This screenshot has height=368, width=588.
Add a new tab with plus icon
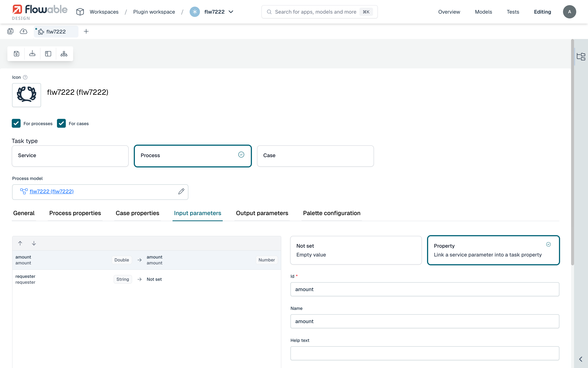coord(86,31)
